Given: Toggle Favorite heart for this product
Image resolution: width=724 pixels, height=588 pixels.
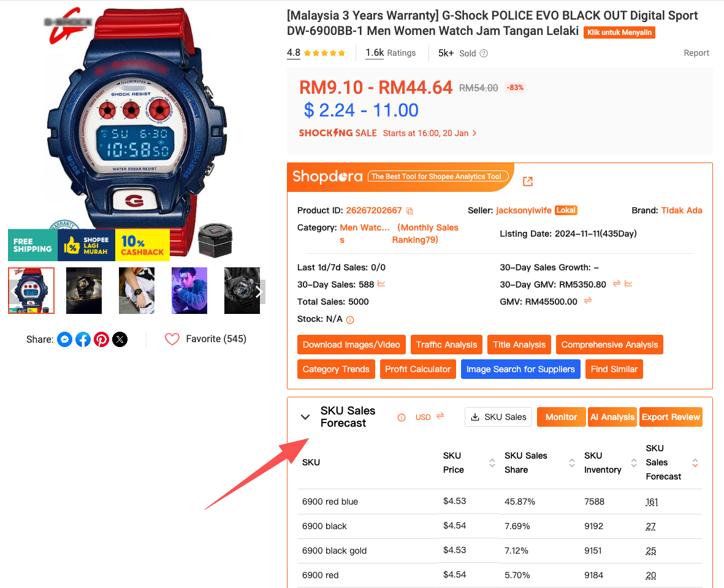Looking at the screenshot, I should (172, 339).
